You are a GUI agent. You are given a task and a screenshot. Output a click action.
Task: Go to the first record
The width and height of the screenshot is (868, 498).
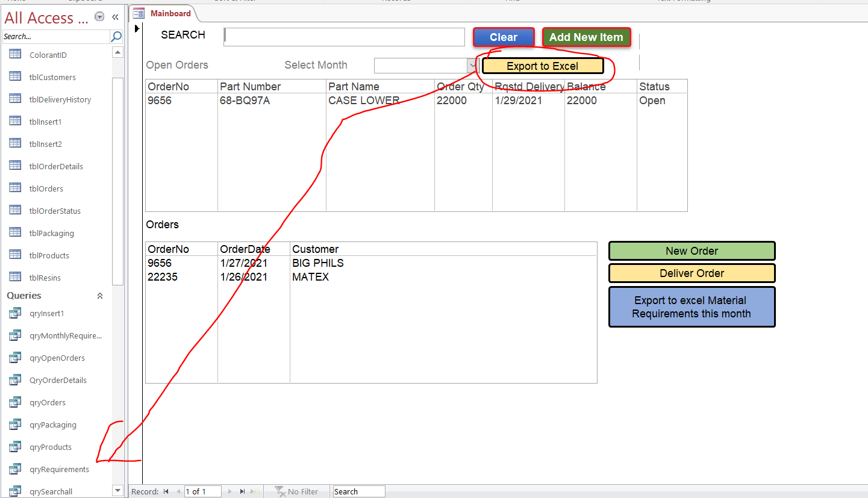pyautogui.click(x=166, y=491)
